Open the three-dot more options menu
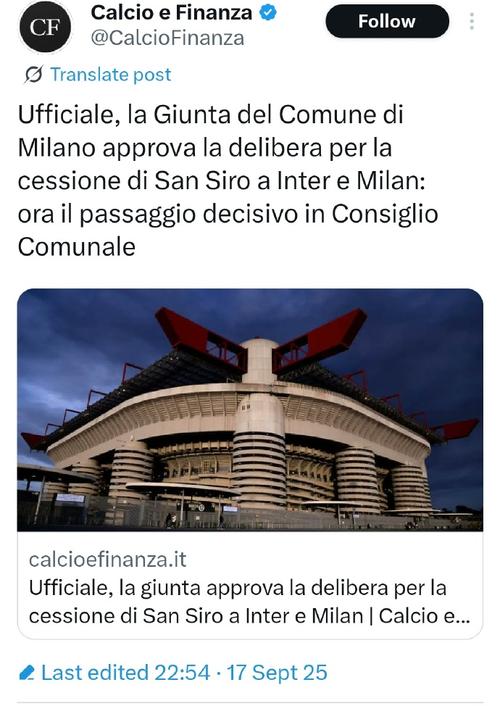The width and height of the screenshot is (500, 706). point(472,21)
